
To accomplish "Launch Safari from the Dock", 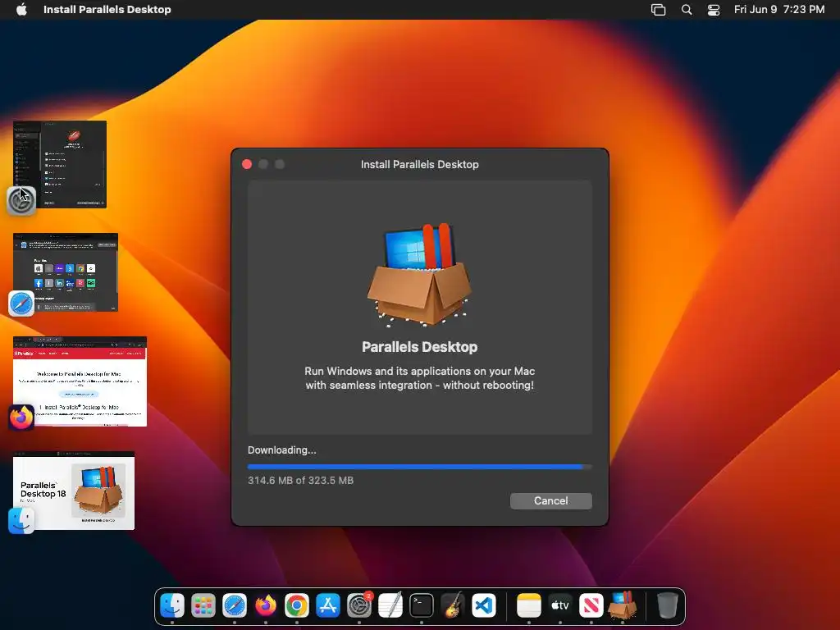I will (x=235, y=606).
